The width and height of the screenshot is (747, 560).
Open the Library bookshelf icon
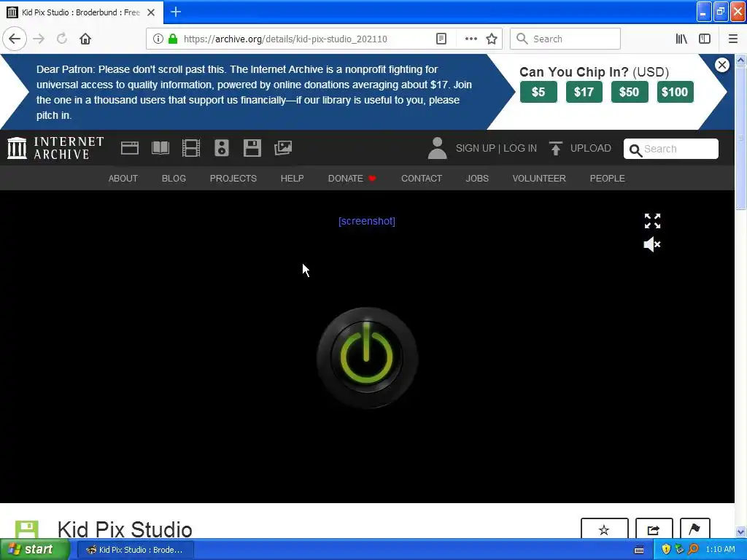(x=681, y=39)
